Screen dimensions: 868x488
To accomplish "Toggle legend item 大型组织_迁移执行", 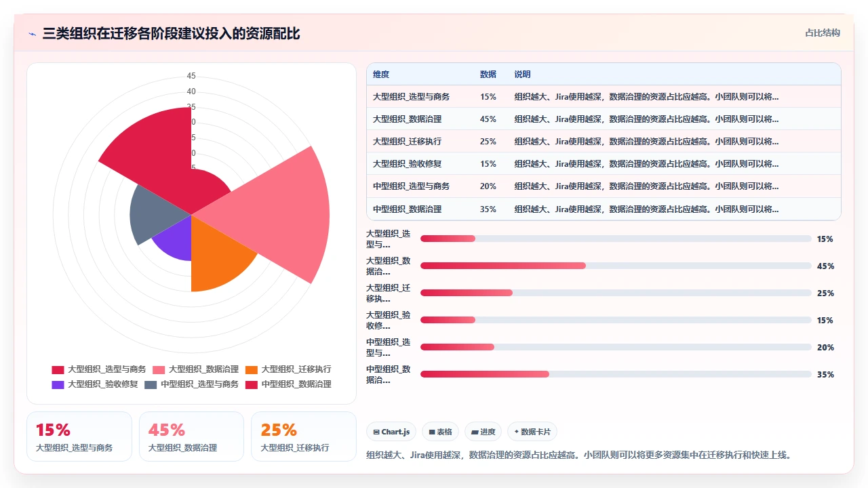I will pyautogui.click(x=288, y=369).
